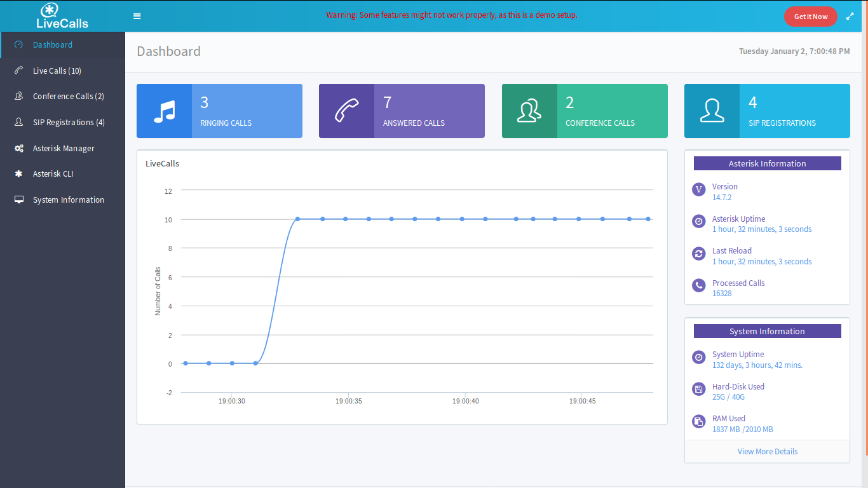Click the LiveCalls logo

(62, 16)
